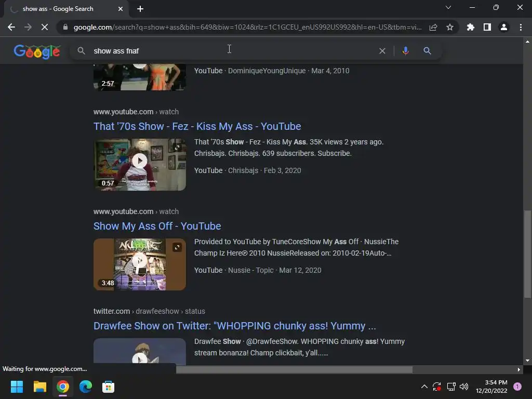Open File Explorer from taskbar
The height and width of the screenshot is (399, 532).
39,387
